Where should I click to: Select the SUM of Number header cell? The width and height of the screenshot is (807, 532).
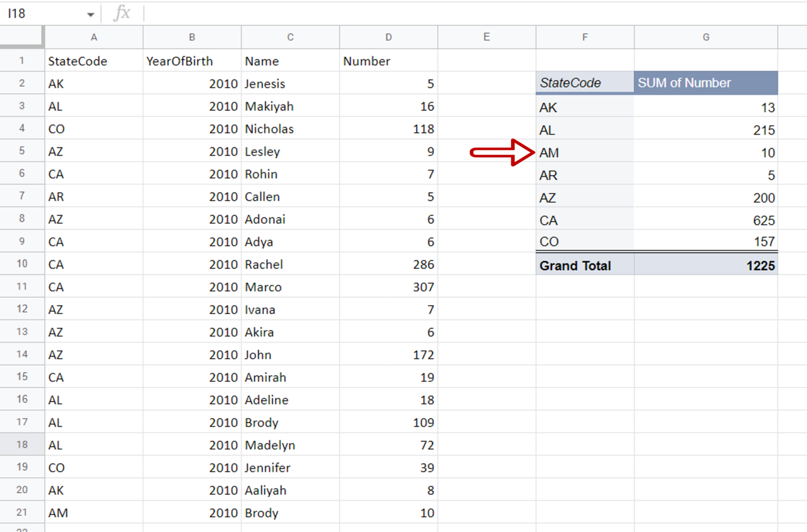[x=705, y=83]
